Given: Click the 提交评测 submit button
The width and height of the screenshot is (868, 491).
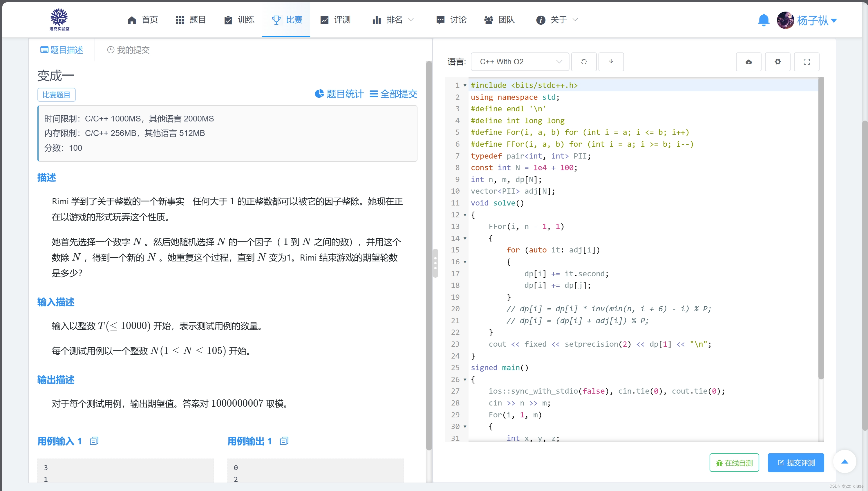Looking at the screenshot, I should coord(796,463).
